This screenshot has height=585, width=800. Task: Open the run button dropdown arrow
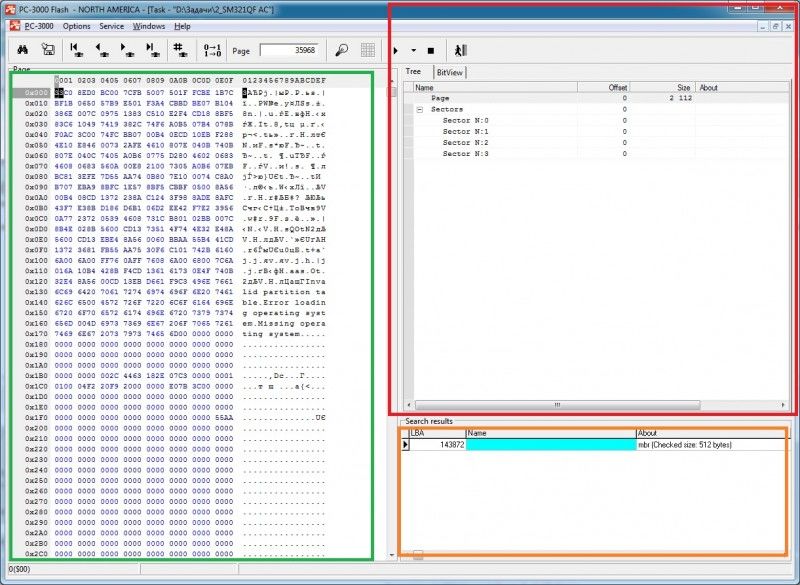click(413, 50)
